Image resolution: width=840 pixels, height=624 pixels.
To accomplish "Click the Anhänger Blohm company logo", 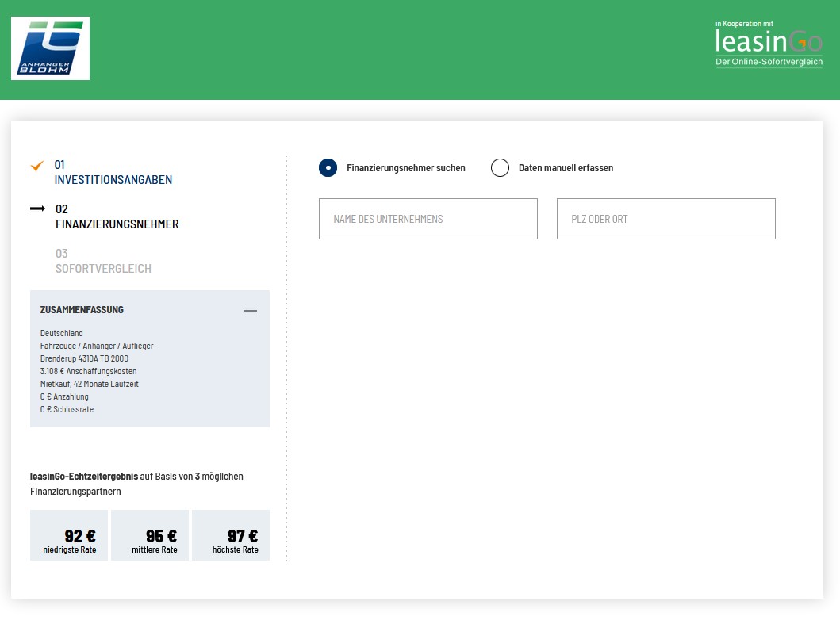I will pos(50,48).
